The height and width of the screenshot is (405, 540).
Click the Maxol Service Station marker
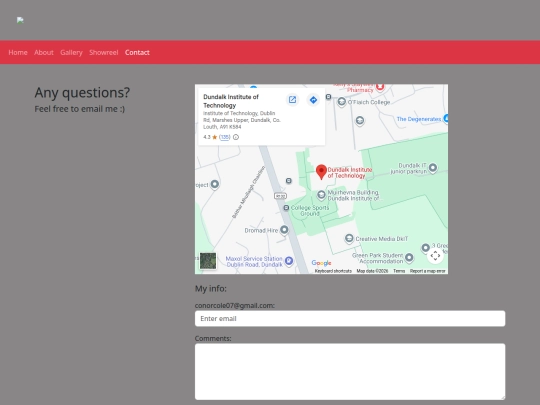point(289,261)
